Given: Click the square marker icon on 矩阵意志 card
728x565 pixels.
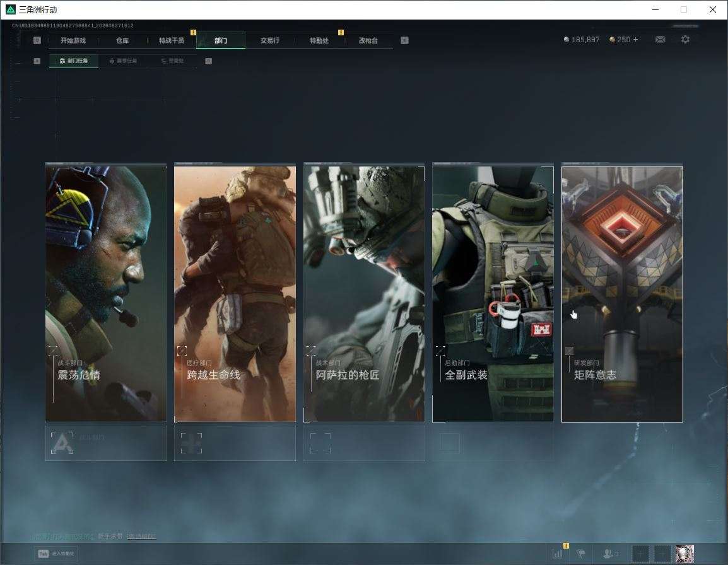Looking at the screenshot, I should (569, 351).
